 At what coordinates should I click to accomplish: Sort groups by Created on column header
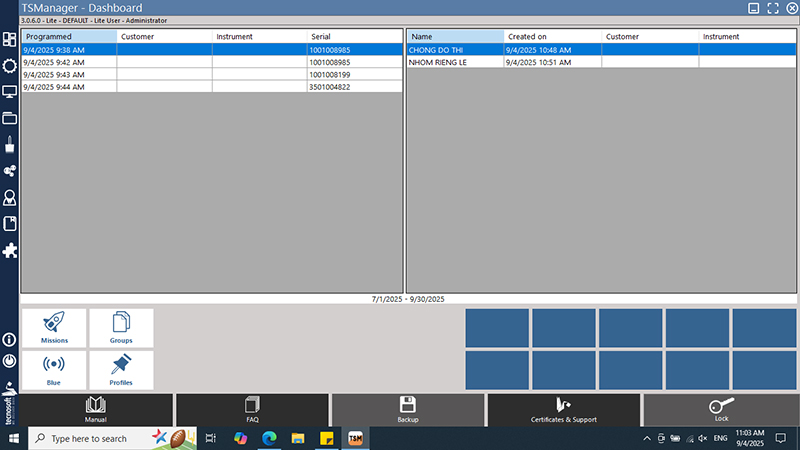pos(552,37)
